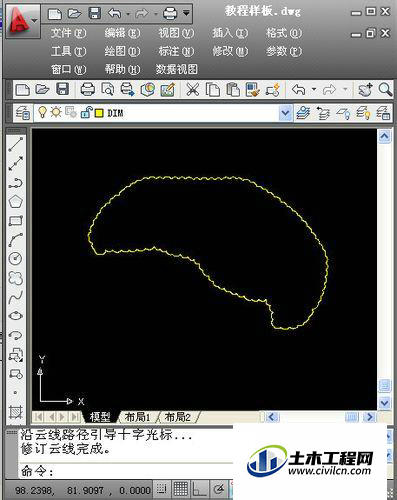Click the Copy icon
The image size is (397, 500).
212,90
